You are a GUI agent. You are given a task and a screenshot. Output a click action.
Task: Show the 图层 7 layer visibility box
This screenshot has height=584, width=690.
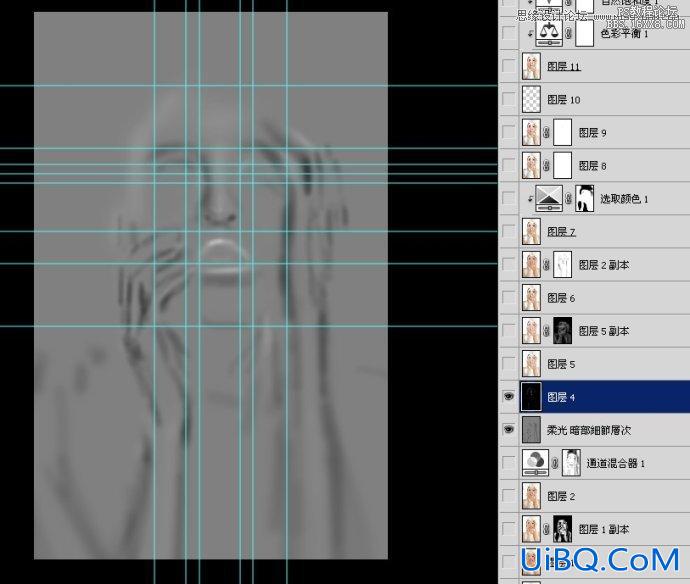(508, 231)
